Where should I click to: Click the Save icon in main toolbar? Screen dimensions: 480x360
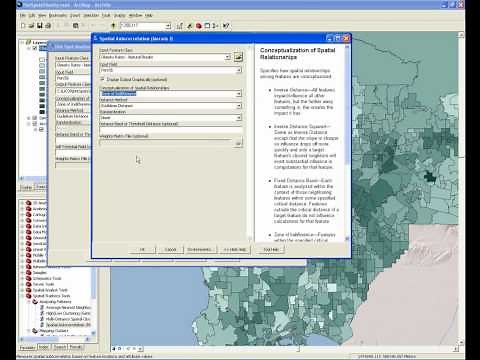pos(40,26)
